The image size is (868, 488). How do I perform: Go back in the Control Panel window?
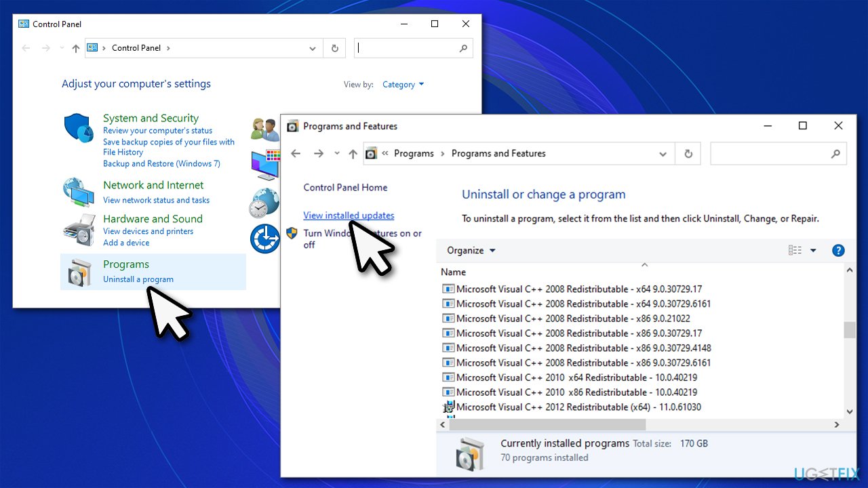click(x=26, y=48)
